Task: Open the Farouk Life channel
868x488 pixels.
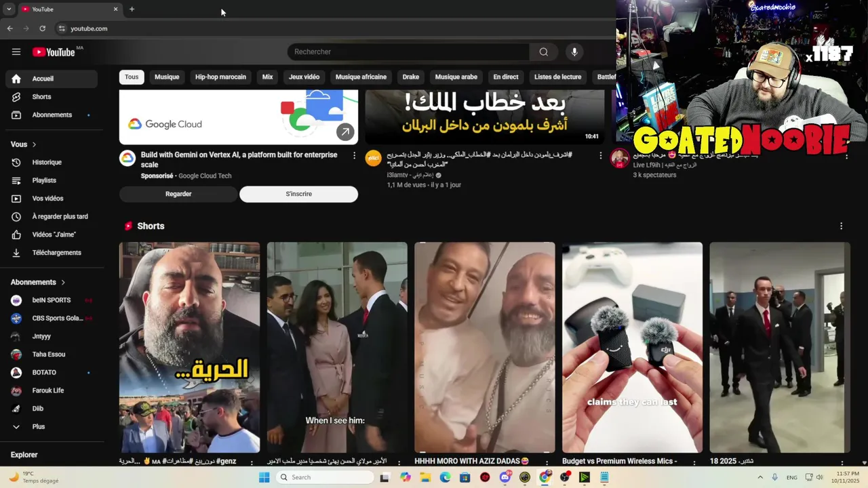Action: click(52, 390)
